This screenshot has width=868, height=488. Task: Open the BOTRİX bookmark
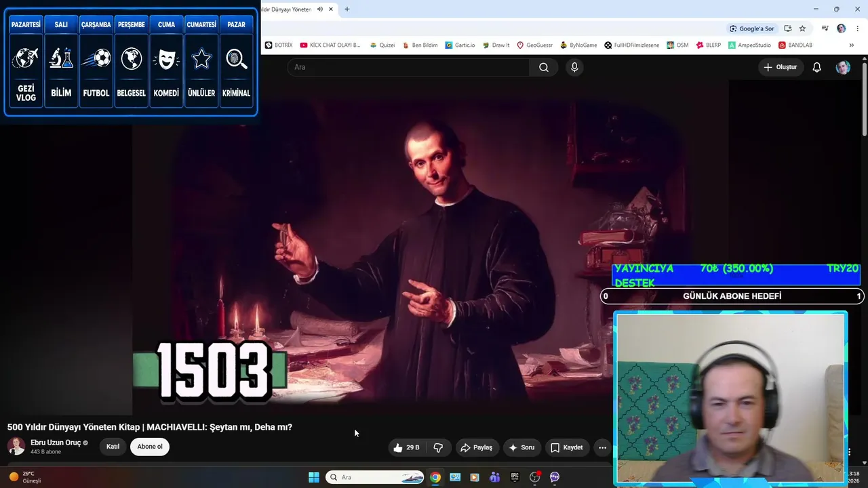[279, 45]
